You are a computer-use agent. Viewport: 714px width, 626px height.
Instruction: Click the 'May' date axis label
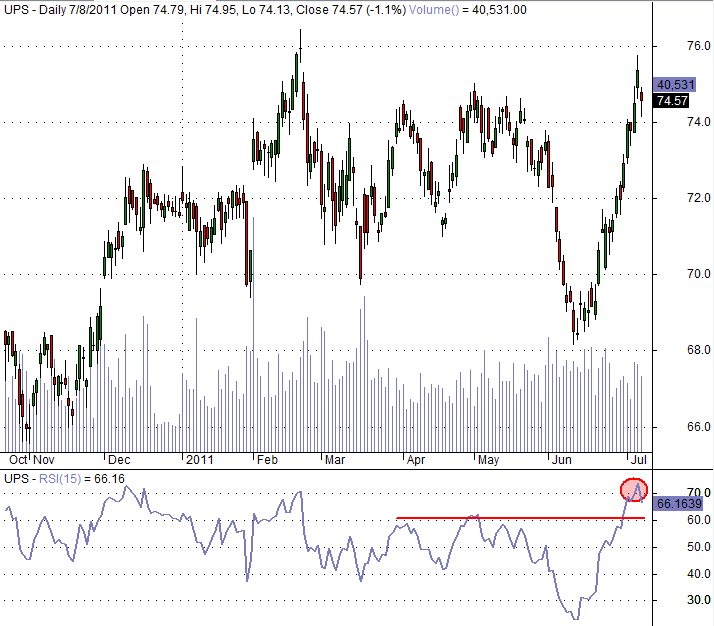pyautogui.click(x=489, y=460)
